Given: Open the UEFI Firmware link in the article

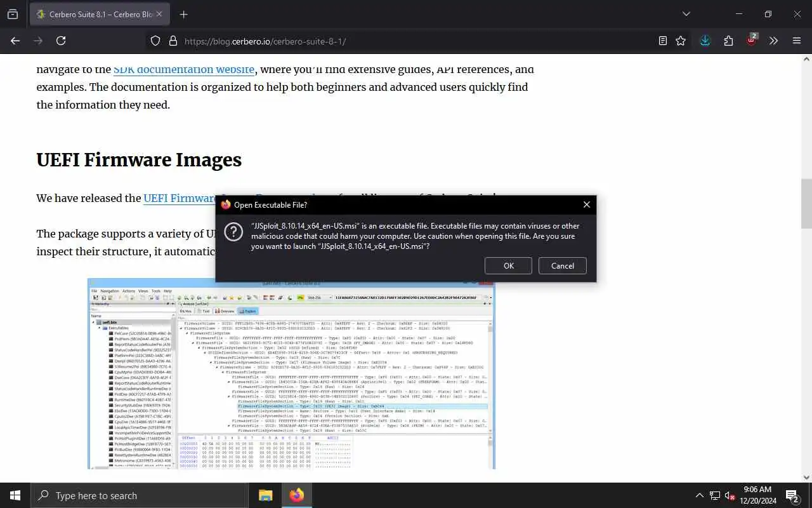Looking at the screenshot, I should (x=180, y=198).
